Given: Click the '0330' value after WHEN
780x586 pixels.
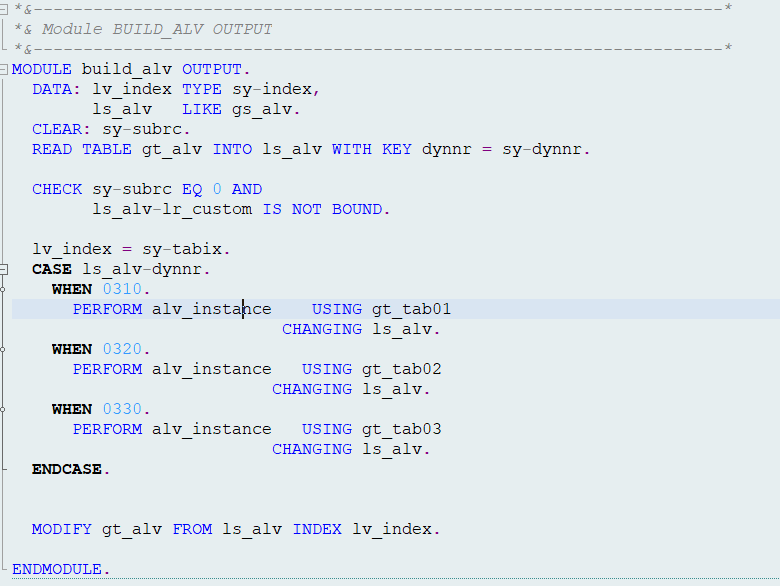Looking at the screenshot, I should (x=122, y=409).
